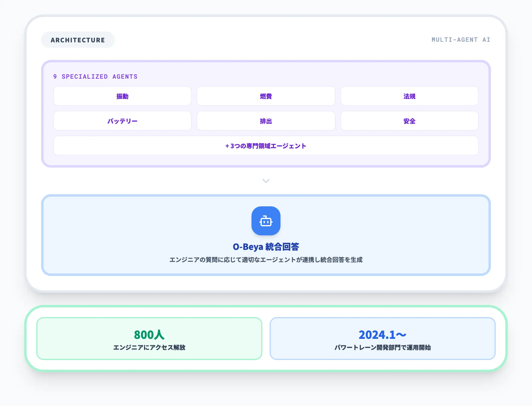This screenshot has height=406, width=532.
Task: Click the downward chevron between panels
Action: [266, 181]
